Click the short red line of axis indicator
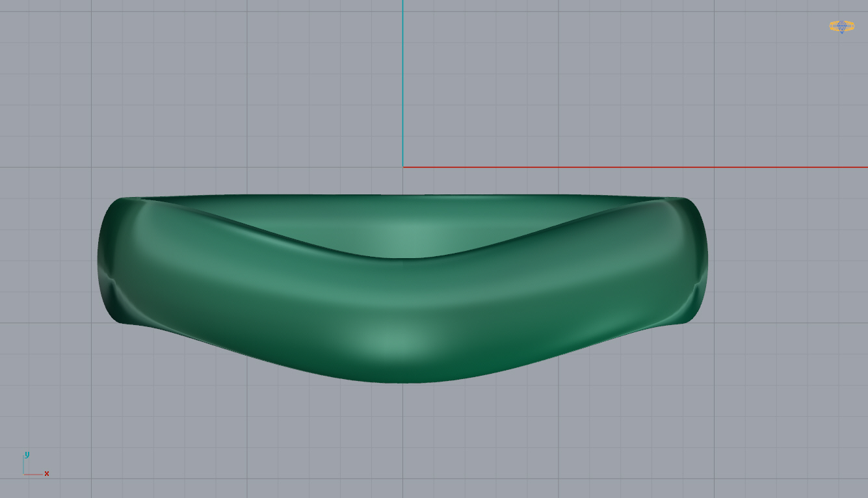Screen dimensions: 868x498 [x=34, y=474]
